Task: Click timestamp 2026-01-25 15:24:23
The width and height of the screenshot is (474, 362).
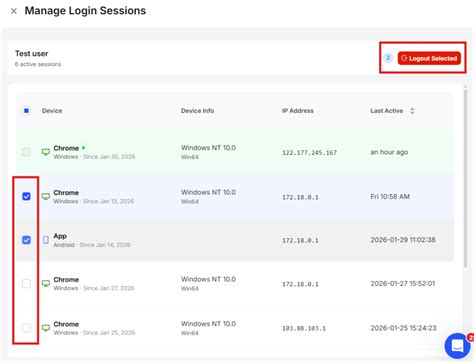Action: [x=403, y=328]
